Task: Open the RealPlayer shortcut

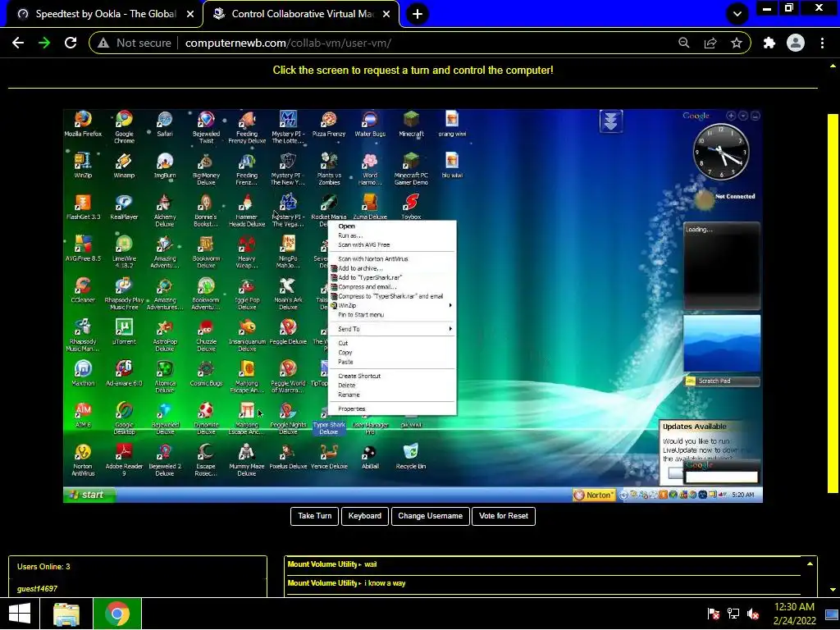Action: (125, 208)
